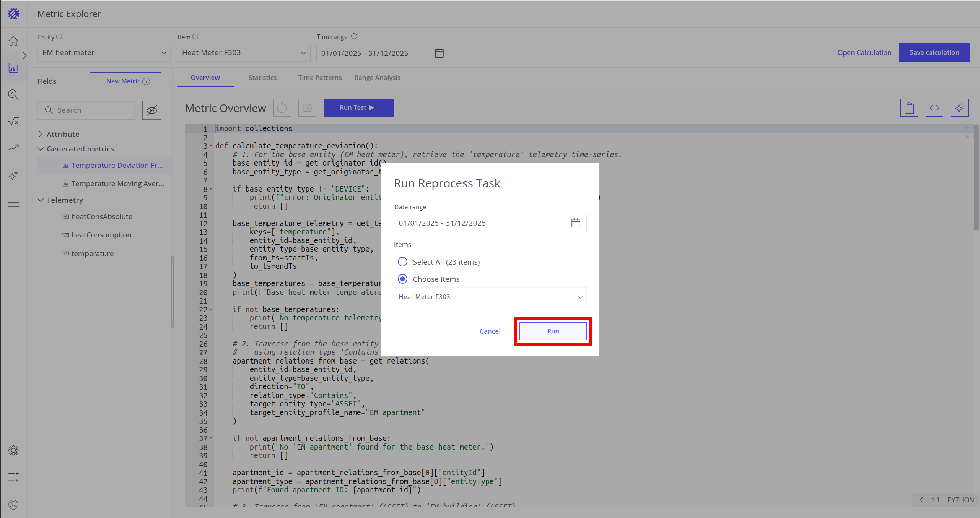This screenshot has width=980, height=518.
Task: Open the Range Analysis tab
Action: coord(377,78)
